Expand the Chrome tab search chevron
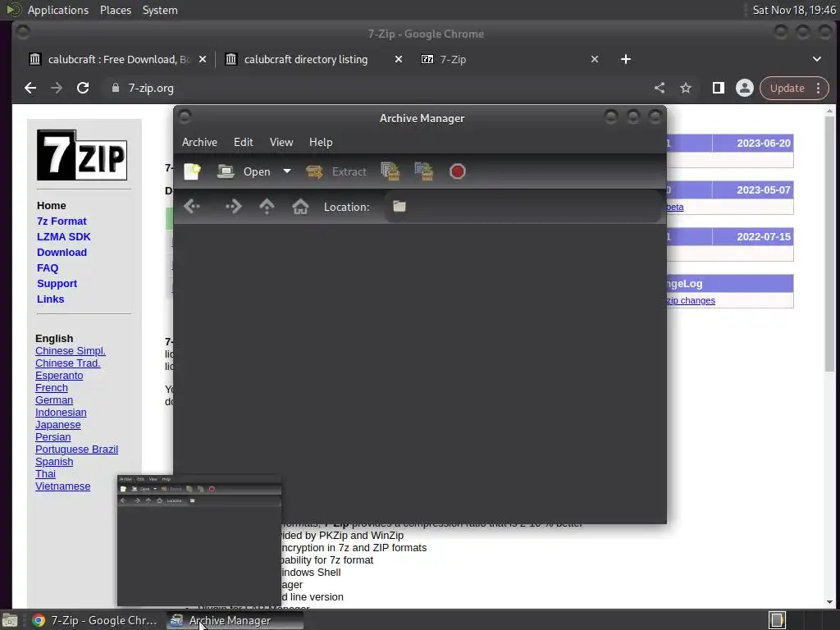The width and height of the screenshot is (840, 630). pos(817,59)
